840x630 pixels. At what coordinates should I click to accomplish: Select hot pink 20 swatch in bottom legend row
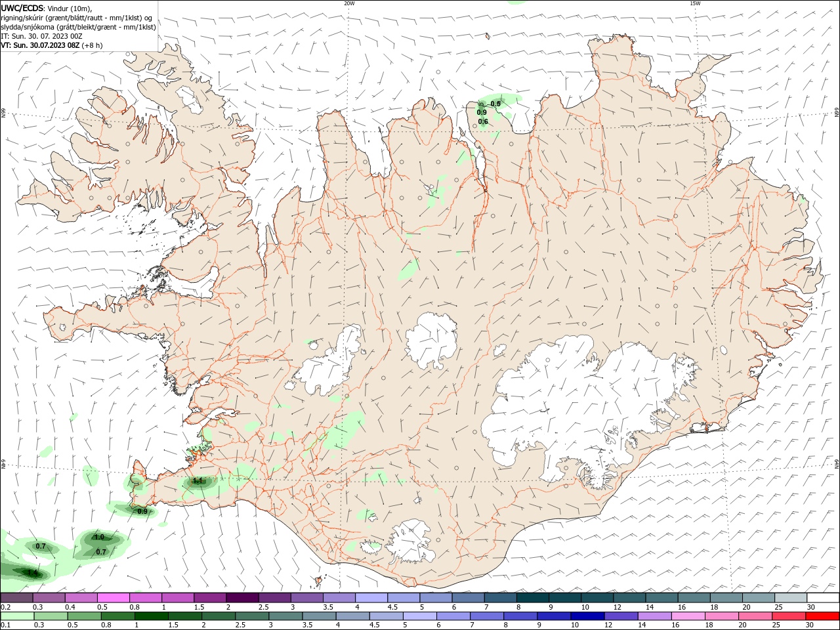755,616
